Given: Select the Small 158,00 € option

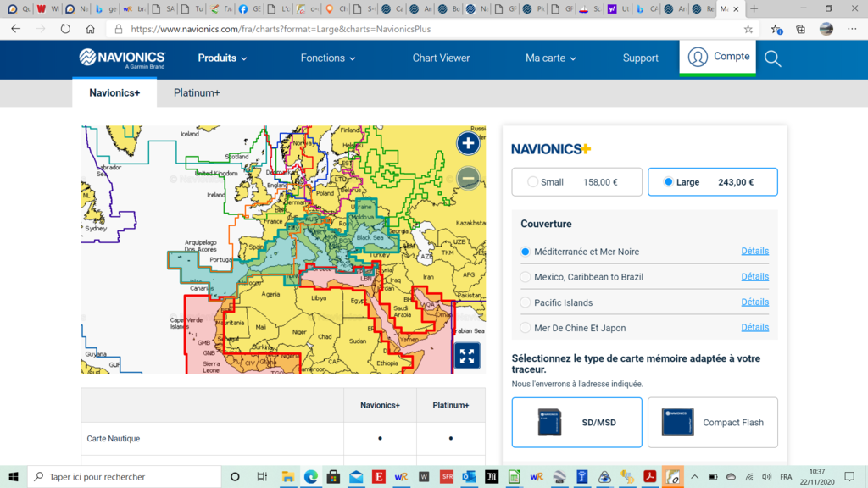Looking at the screenshot, I should point(576,182).
